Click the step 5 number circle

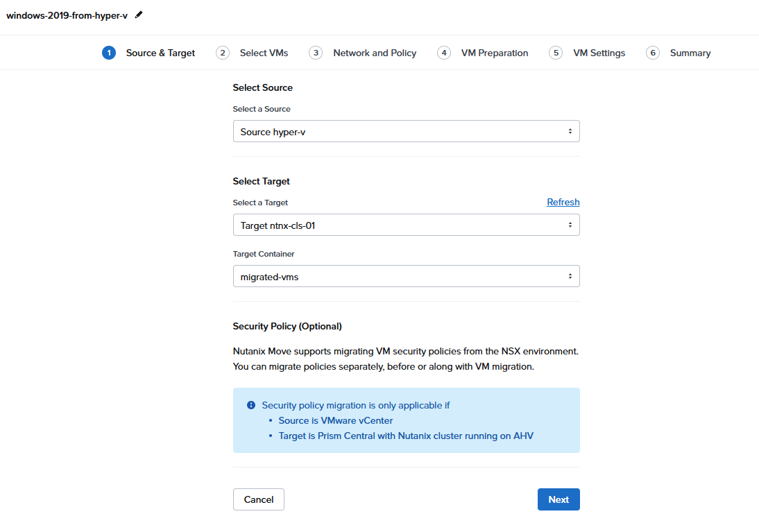pyautogui.click(x=556, y=53)
